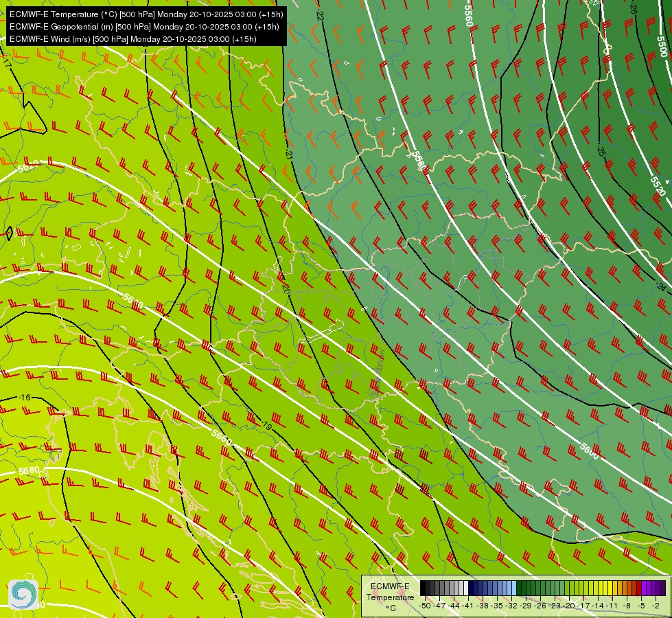Pick the dark purple swatch at the legend's warmest end
This screenshot has width=672, height=618.
point(663,588)
